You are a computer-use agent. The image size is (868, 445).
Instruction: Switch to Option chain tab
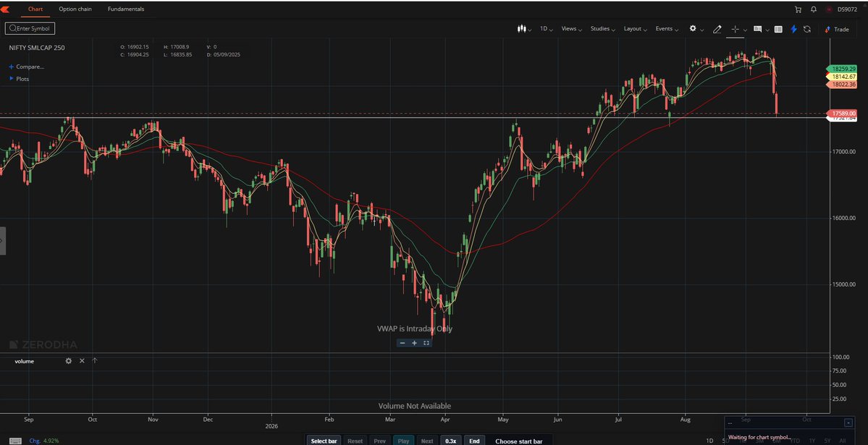[x=75, y=9]
